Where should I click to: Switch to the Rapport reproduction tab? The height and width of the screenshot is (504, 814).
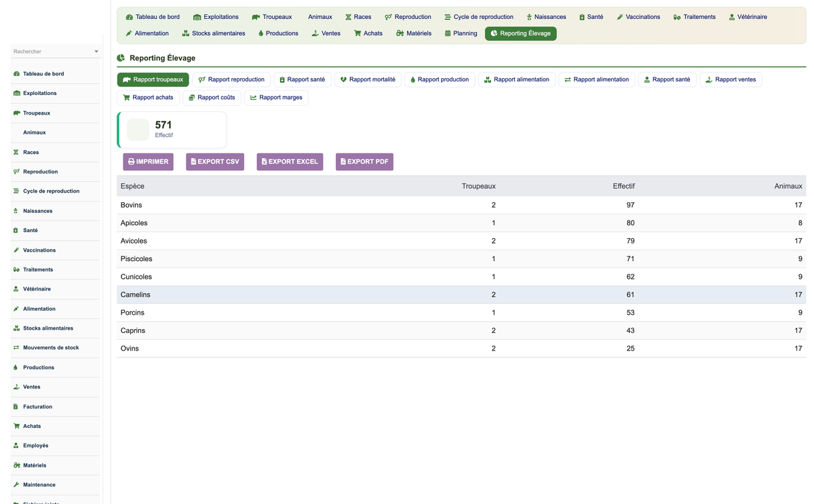(231, 79)
